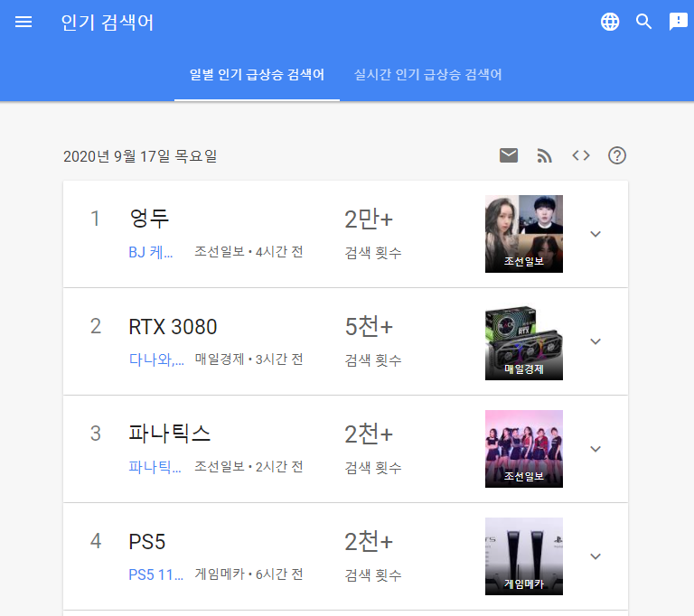The height and width of the screenshot is (616, 694).
Task: Click the embed code icon
Action: (581, 155)
